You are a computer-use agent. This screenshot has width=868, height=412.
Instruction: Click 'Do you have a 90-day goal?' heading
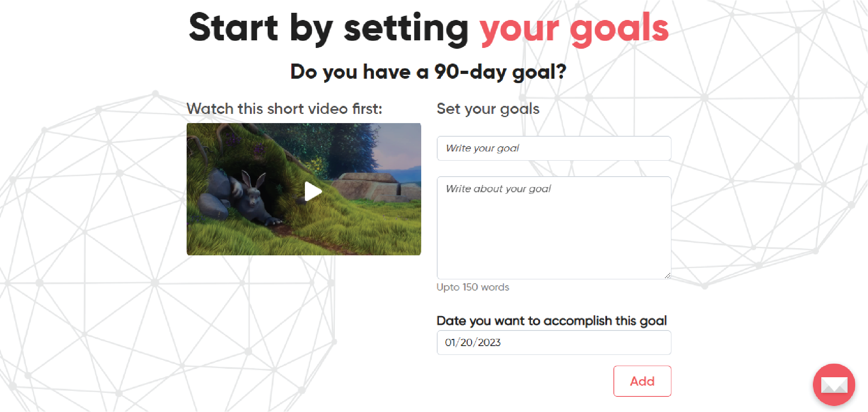pos(428,72)
